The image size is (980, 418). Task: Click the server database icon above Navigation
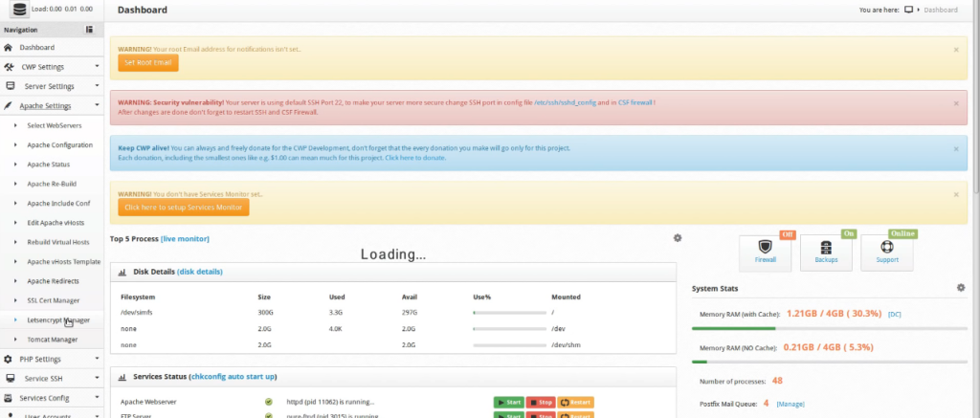pos(19,10)
